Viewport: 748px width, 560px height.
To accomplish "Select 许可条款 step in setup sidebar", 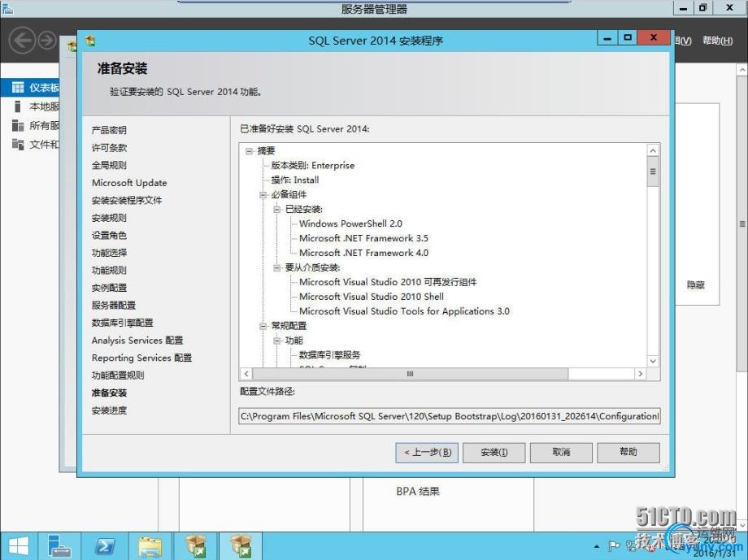I will tap(109, 148).
